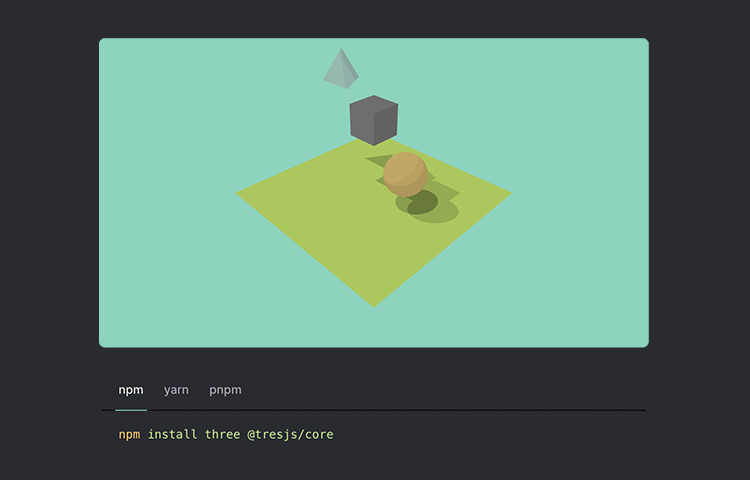Switch to the yarn tab
Viewport: 750px width, 480px height.
[x=176, y=390]
